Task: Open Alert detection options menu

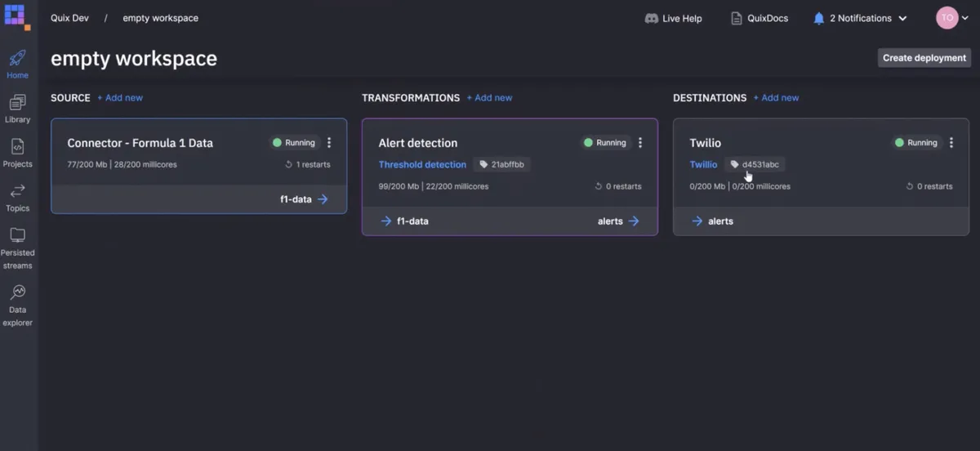Action: click(x=640, y=143)
